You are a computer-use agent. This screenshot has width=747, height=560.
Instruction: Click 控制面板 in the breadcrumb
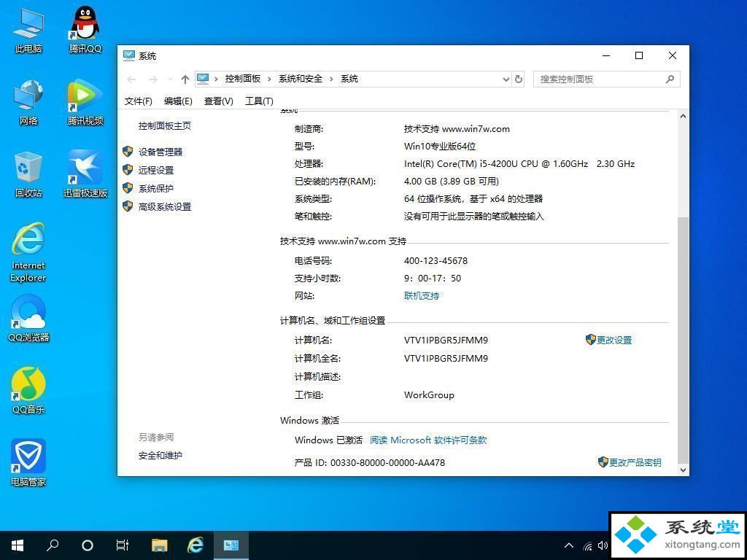pos(243,79)
